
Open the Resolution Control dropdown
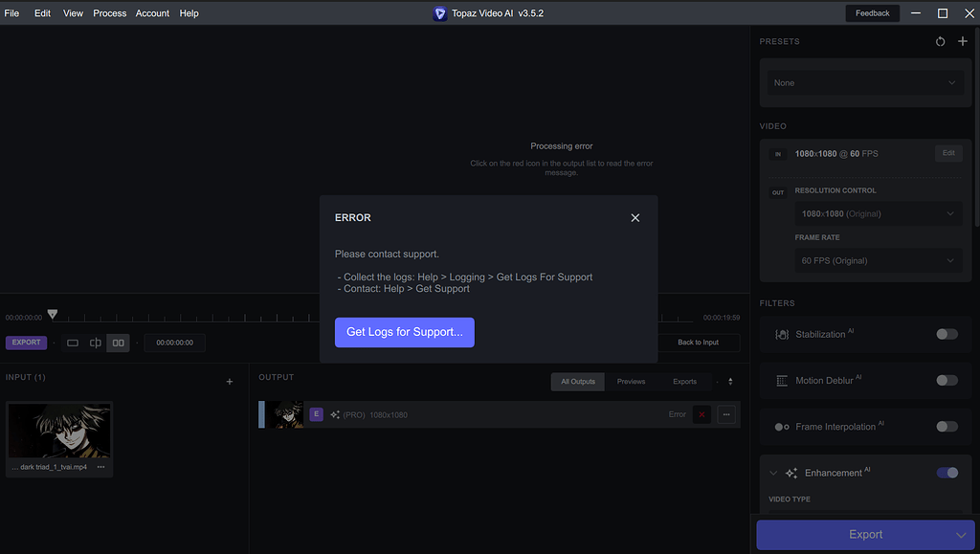coord(878,213)
